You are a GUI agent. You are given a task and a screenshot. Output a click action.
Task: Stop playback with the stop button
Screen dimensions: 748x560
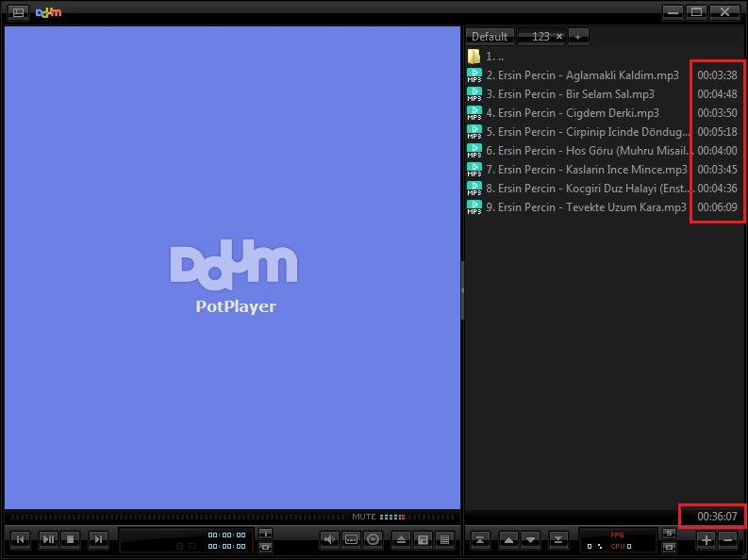click(71, 539)
